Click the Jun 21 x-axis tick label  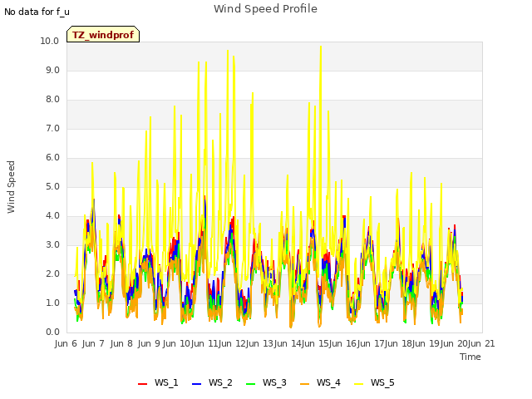tap(481, 343)
